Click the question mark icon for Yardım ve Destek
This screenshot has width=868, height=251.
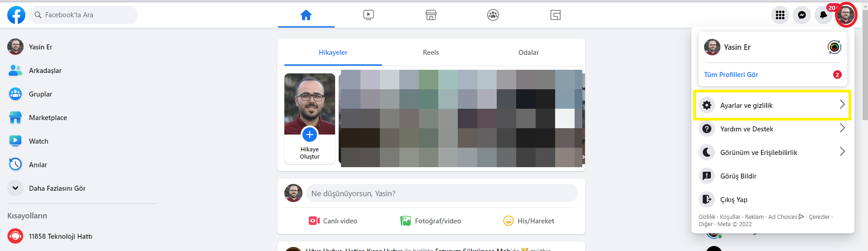tap(707, 129)
